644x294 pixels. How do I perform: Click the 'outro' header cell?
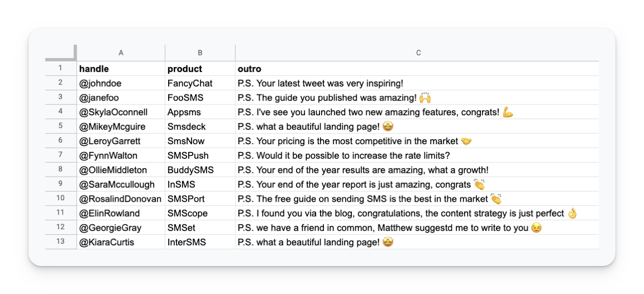[417, 69]
